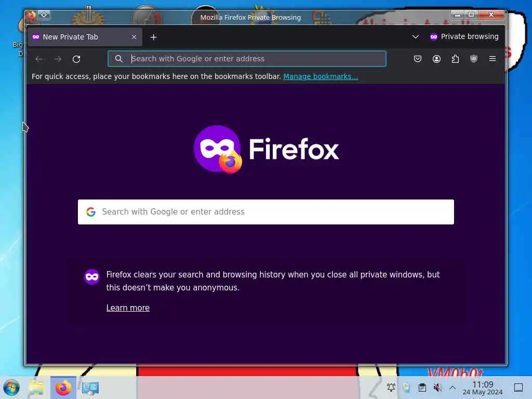Image resolution: width=532 pixels, height=399 pixels.
Task: Click the address bar magnifier icon
Action: click(x=119, y=59)
